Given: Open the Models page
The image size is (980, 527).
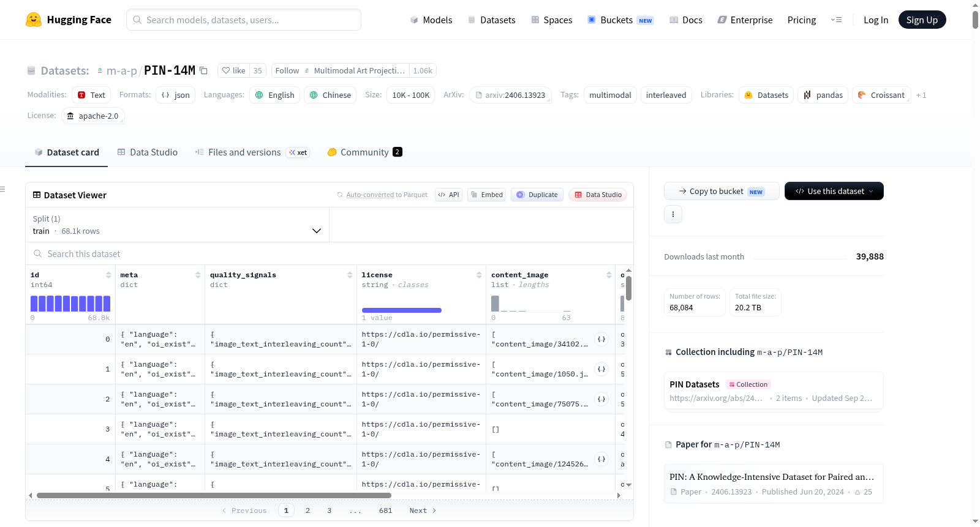Looking at the screenshot, I should point(431,20).
